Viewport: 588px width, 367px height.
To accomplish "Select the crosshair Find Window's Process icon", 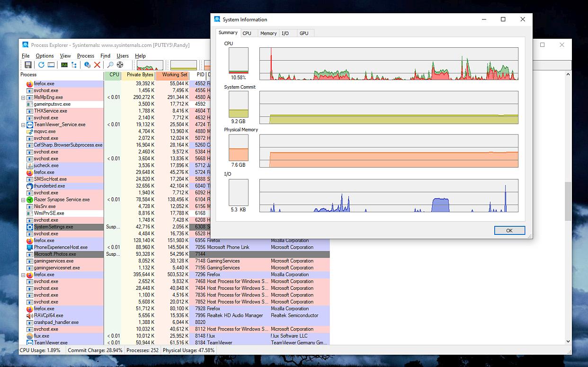I will pyautogui.click(x=120, y=65).
